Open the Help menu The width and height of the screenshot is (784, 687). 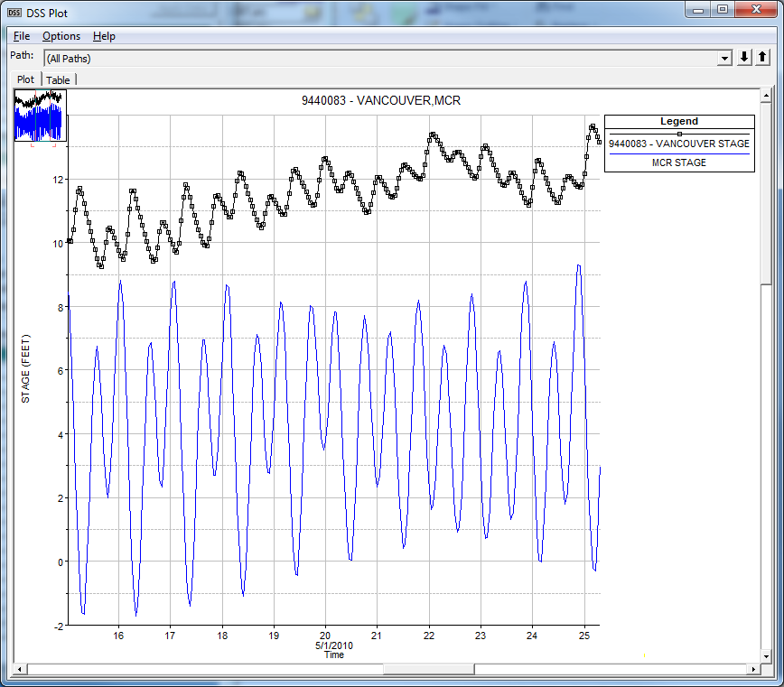tap(102, 36)
